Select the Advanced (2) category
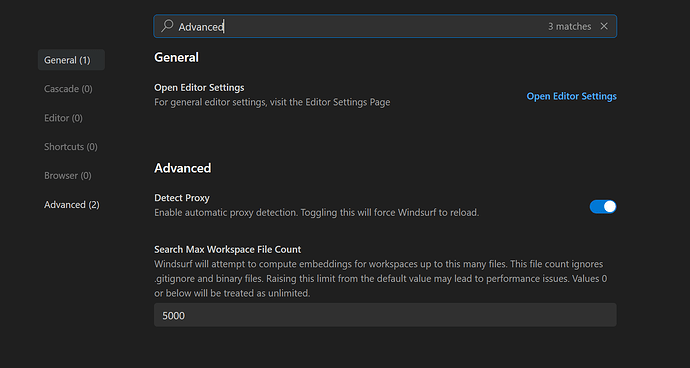Viewport: 690px width, 368px height. point(72,205)
